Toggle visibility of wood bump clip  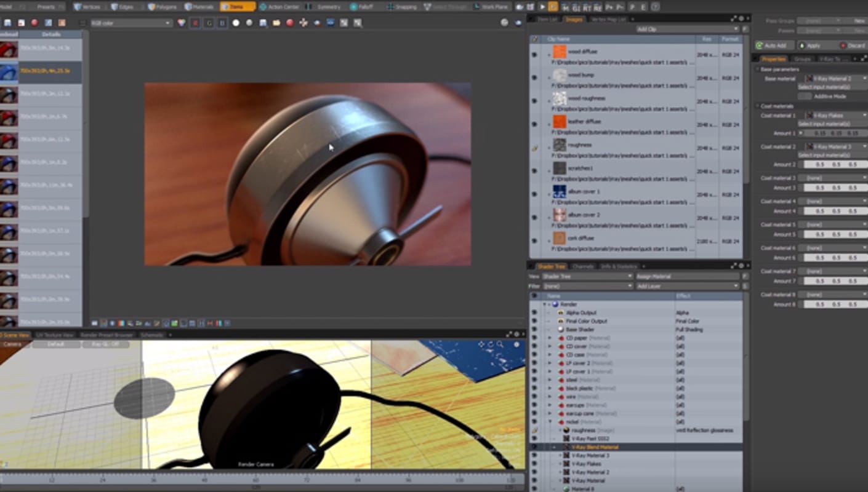point(534,77)
